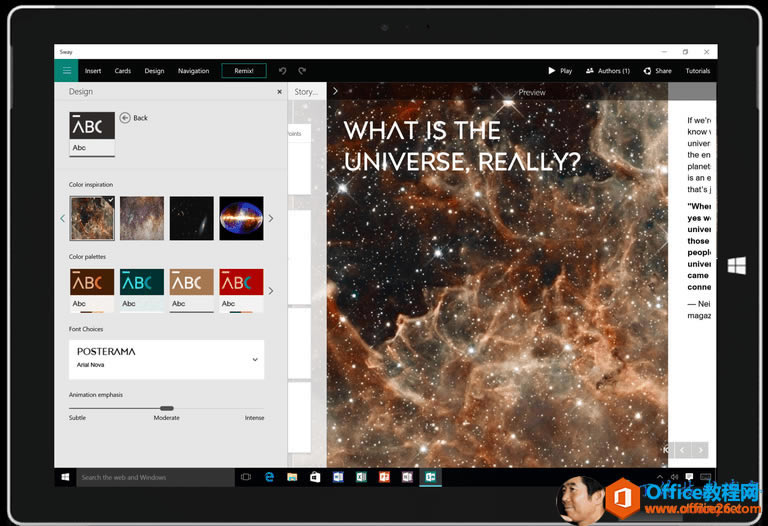The width and height of the screenshot is (768, 526).
Task: Play the Sway presentation
Action: 560,71
